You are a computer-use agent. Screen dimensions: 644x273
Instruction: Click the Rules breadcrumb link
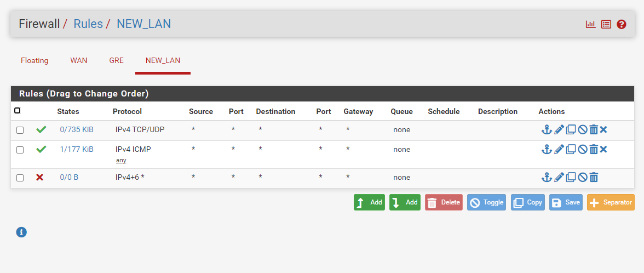click(88, 24)
